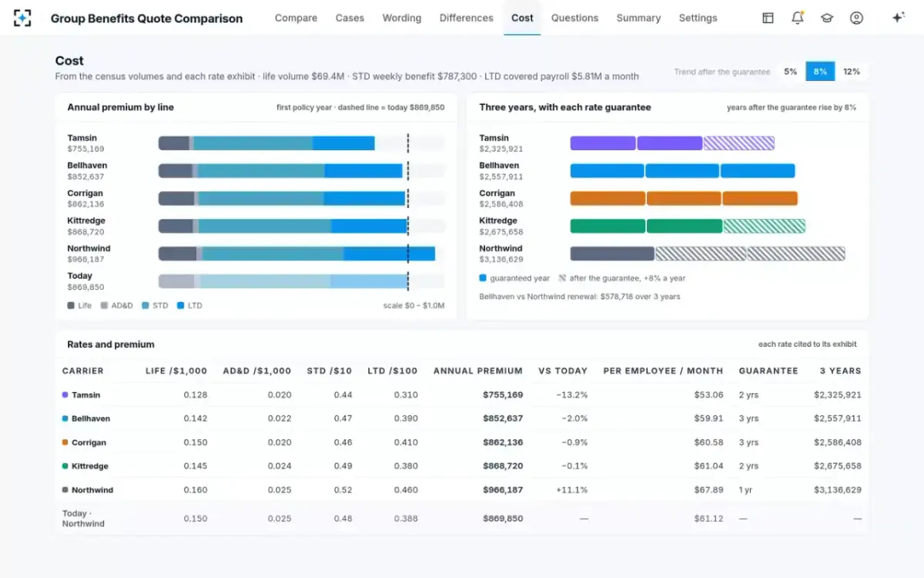
Task: Open the Settings tab
Action: (698, 18)
